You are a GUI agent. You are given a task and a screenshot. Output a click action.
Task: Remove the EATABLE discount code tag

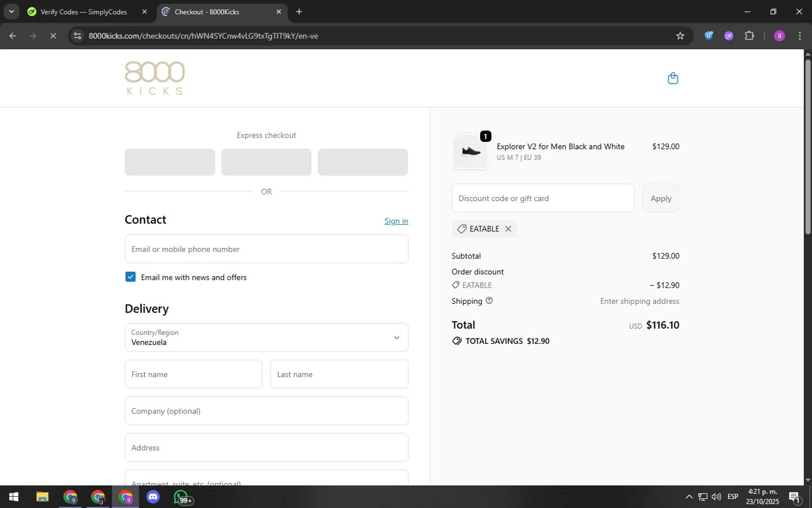tap(508, 229)
